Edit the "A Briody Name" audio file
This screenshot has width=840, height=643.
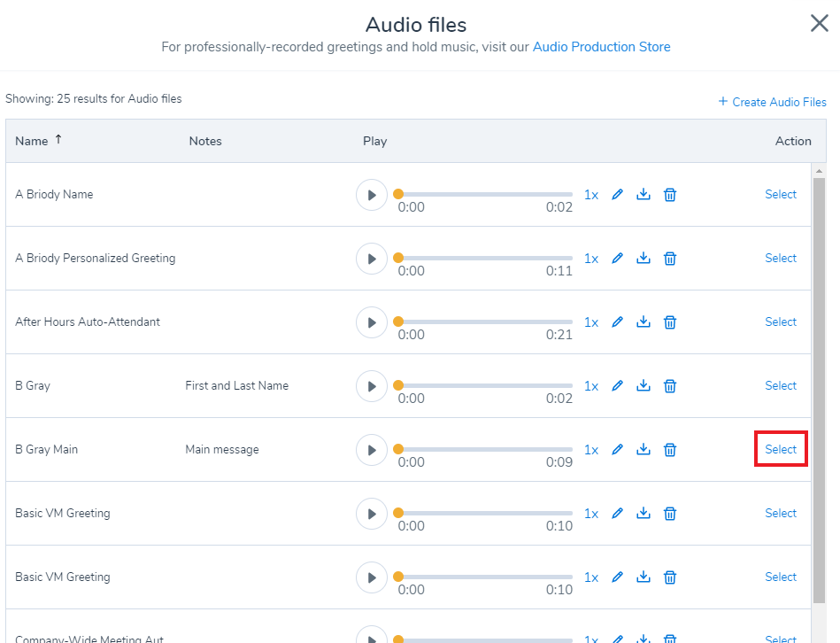coord(617,194)
